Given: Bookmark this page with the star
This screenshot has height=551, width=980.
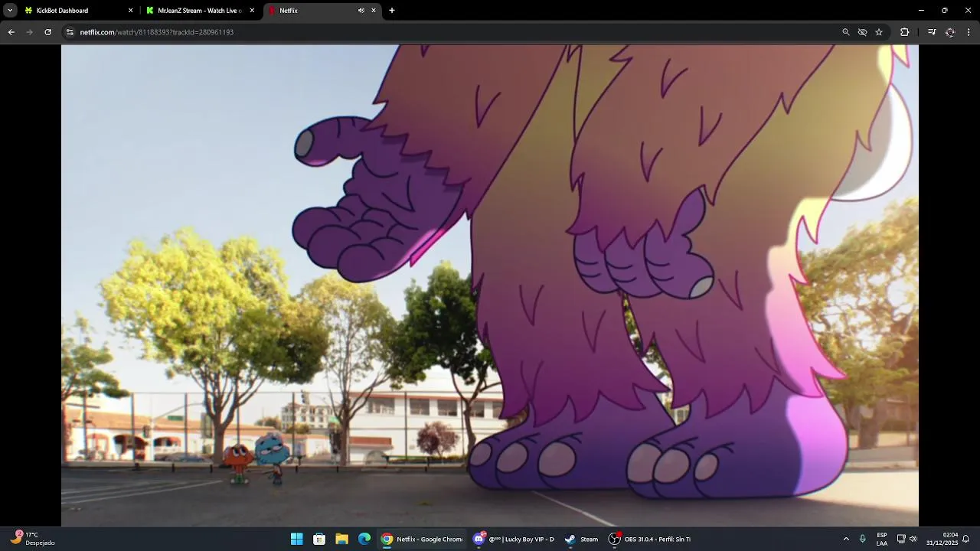Looking at the screenshot, I should click(x=879, y=32).
